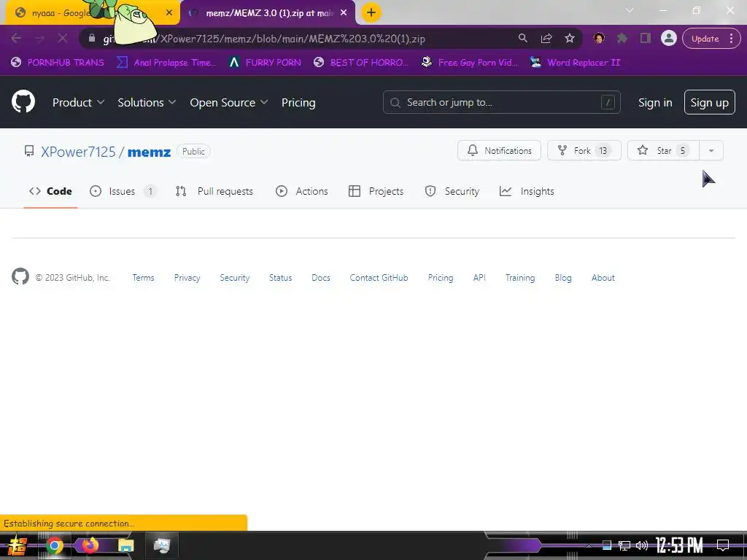The height and width of the screenshot is (560, 747).
Task: Open the Start menu icon on taskbar
Action: click(x=18, y=545)
